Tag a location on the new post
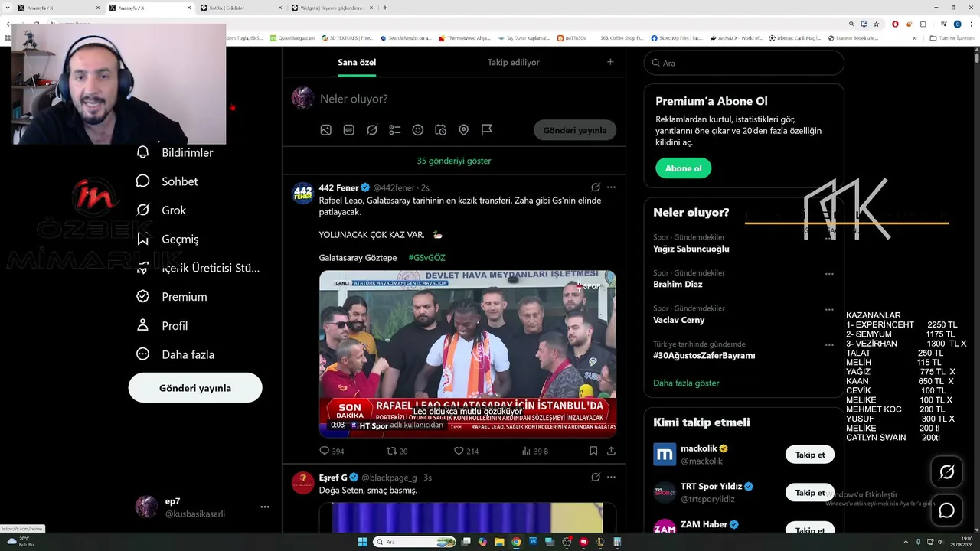Screen dimensions: 980x551 [x=464, y=130]
